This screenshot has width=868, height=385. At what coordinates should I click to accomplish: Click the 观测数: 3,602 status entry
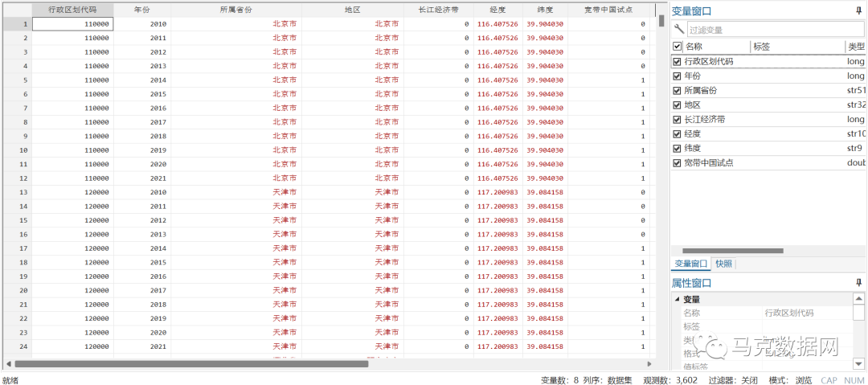[x=669, y=380]
